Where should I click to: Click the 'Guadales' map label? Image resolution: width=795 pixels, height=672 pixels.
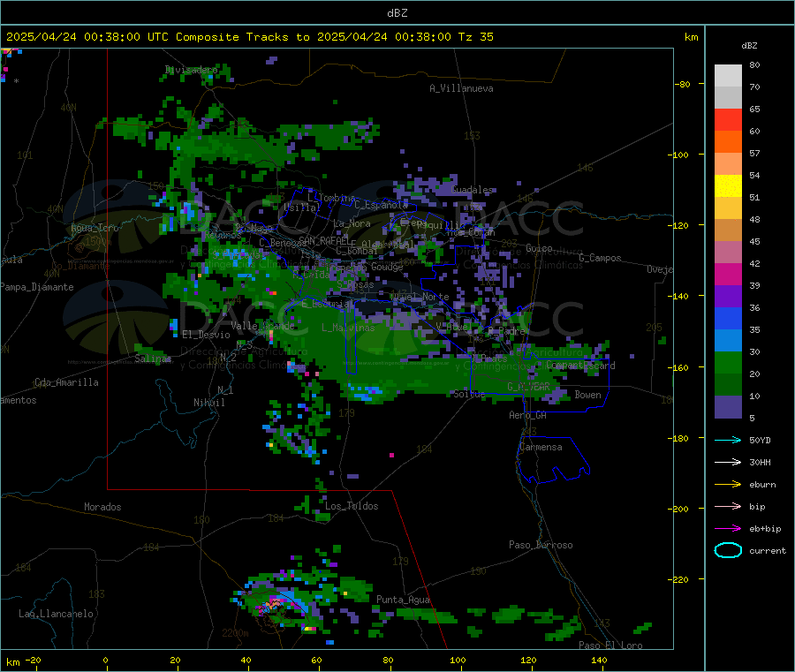click(472, 190)
